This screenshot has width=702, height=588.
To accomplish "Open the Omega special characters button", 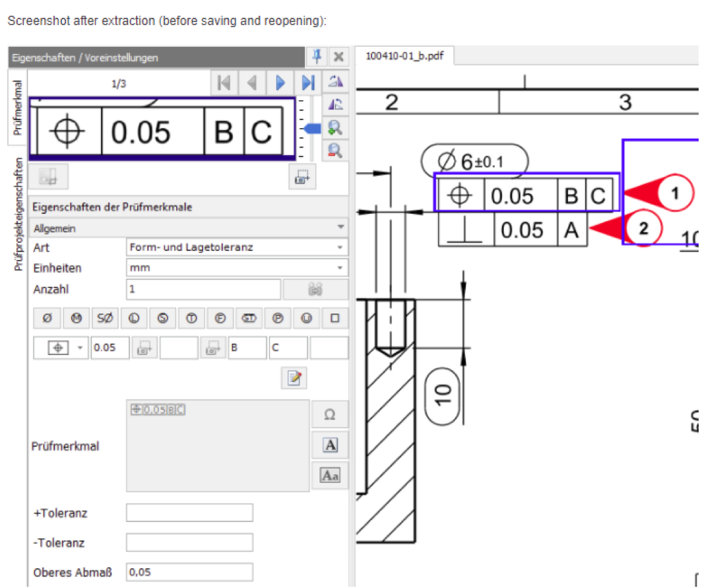I will (330, 415).
